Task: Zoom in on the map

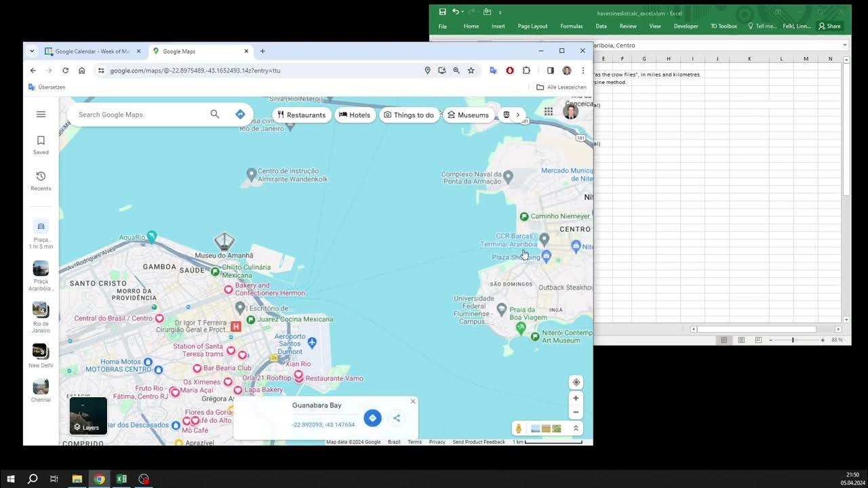Action: point(576,399)
